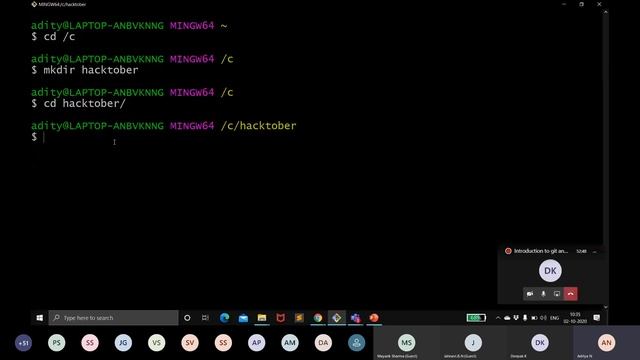Mute the microphone in Teams call popup
Viewport: 640px width, 360px height.
tap(543, 293)
